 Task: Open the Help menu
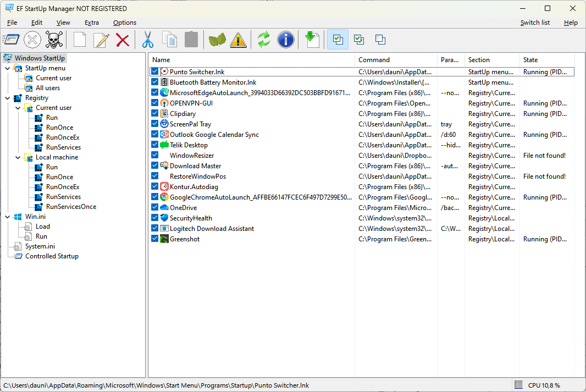pyautogui.click(x=571, y=23)
